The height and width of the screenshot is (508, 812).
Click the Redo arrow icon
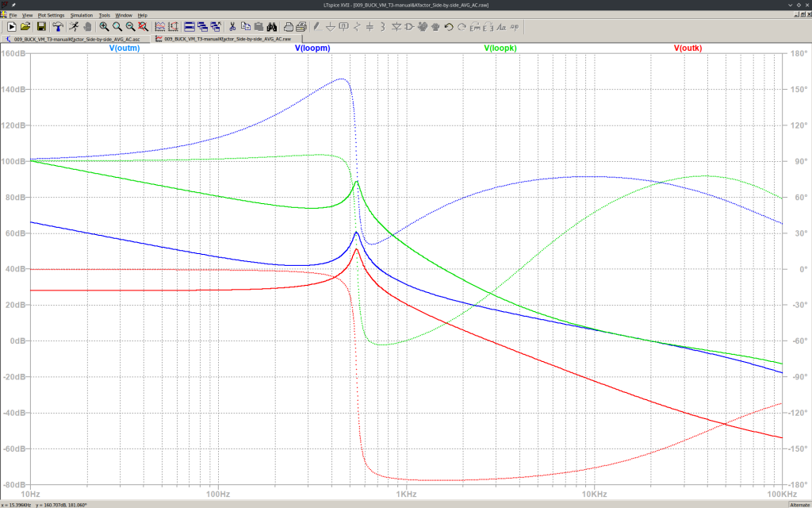[x=462, y=27]
